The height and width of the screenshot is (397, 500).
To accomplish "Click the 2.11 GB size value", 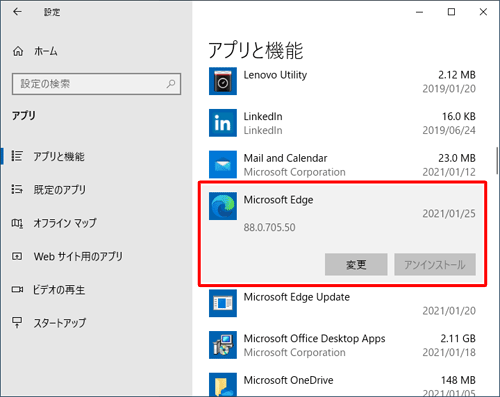I will (x=458, y=339).
